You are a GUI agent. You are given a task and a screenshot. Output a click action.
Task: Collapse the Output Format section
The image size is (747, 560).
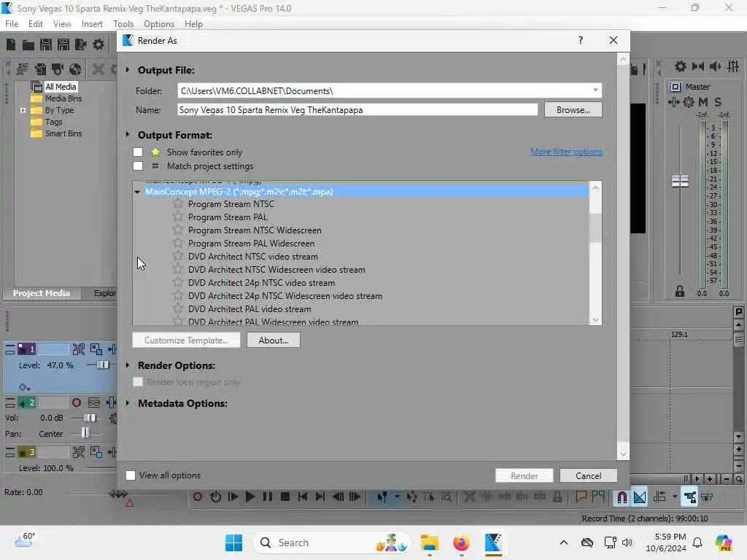128,135
